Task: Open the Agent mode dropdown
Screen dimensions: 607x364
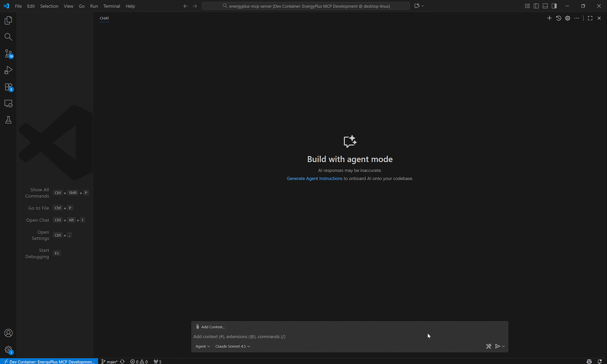Action: click(202, 346)
